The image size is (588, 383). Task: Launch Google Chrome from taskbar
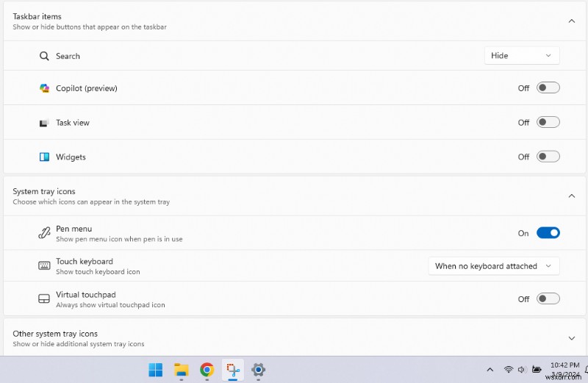207,370
